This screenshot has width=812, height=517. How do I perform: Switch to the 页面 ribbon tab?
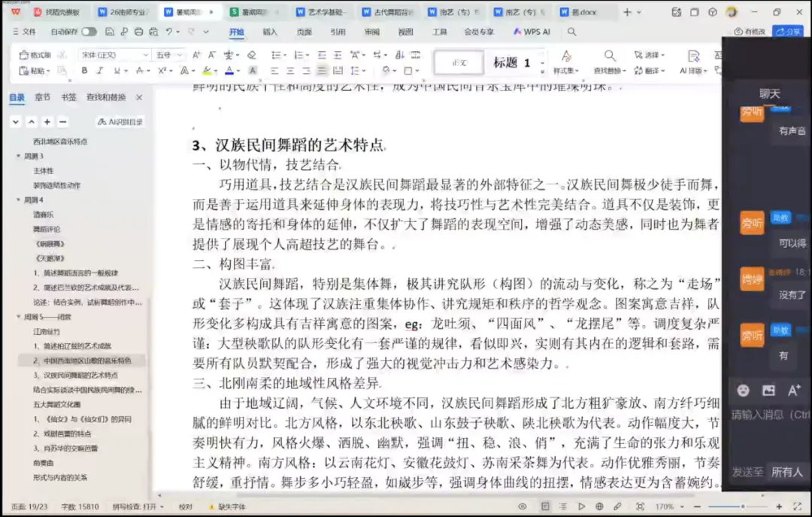pyautogui.click(x=304, y=32)
